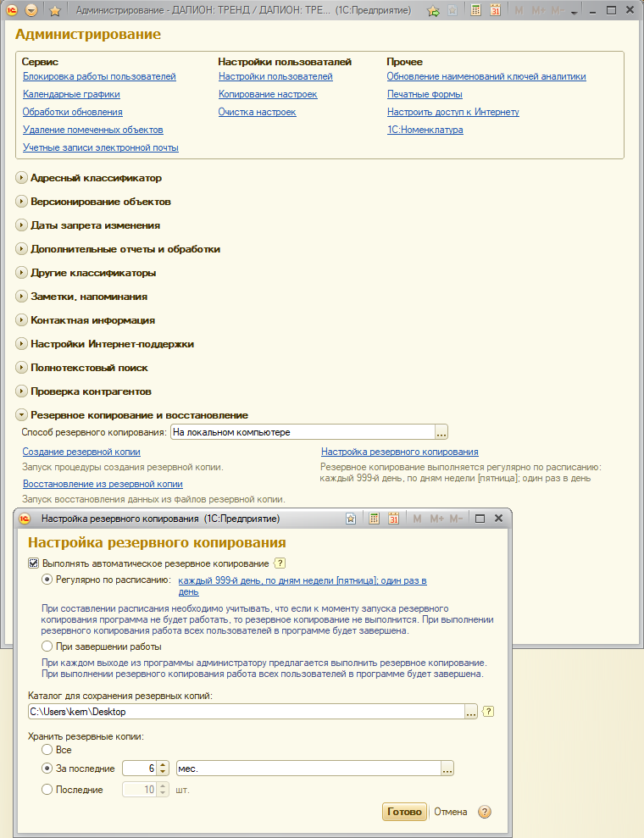
Task: Expand 'Другие классификаторы' section
Action: click(x=21, y=273)
